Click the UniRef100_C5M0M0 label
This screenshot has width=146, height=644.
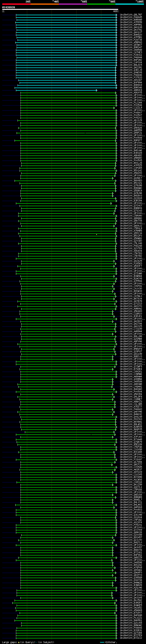point(131,216)
